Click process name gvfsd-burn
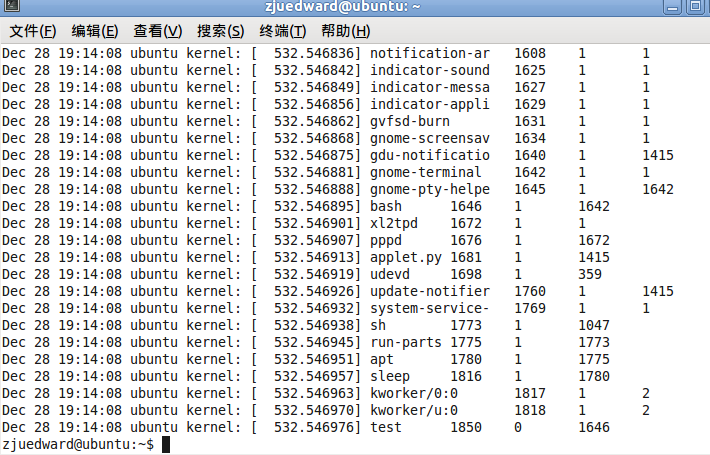The image size is (710, 455). click(x=410, y=121)
